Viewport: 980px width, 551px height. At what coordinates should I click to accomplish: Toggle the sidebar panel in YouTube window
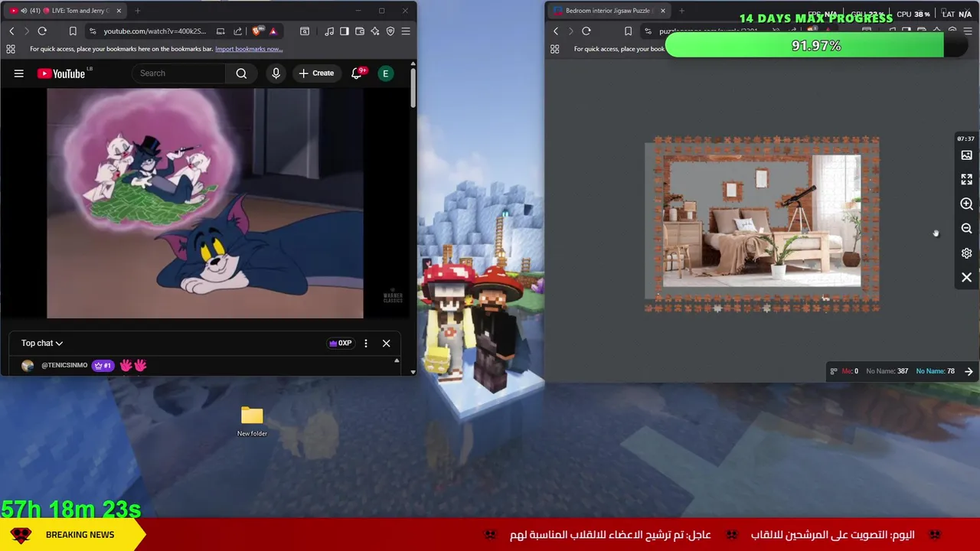pos(345,31)
